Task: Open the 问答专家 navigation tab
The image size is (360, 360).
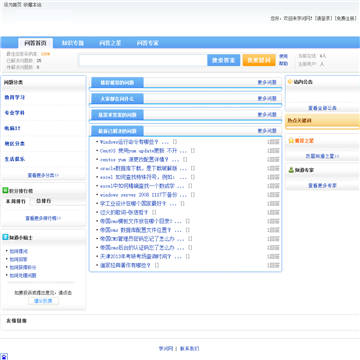Action: (x=148, y=43)
